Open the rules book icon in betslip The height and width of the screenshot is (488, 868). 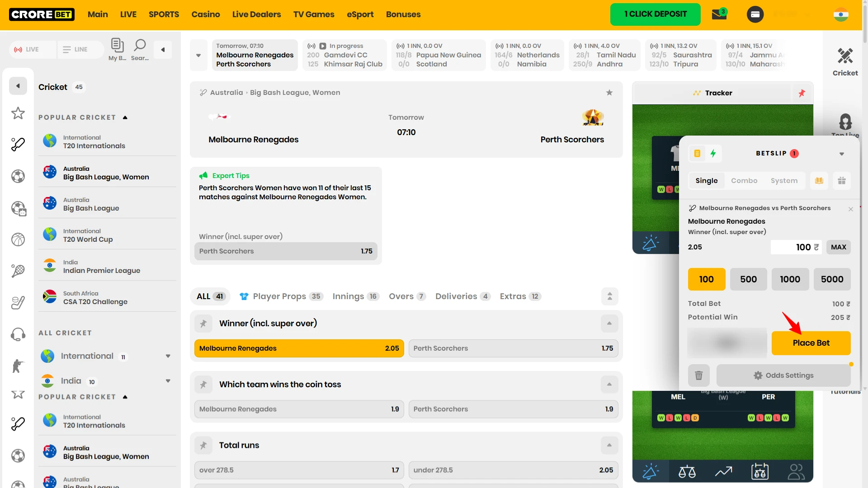coord(819,180)
